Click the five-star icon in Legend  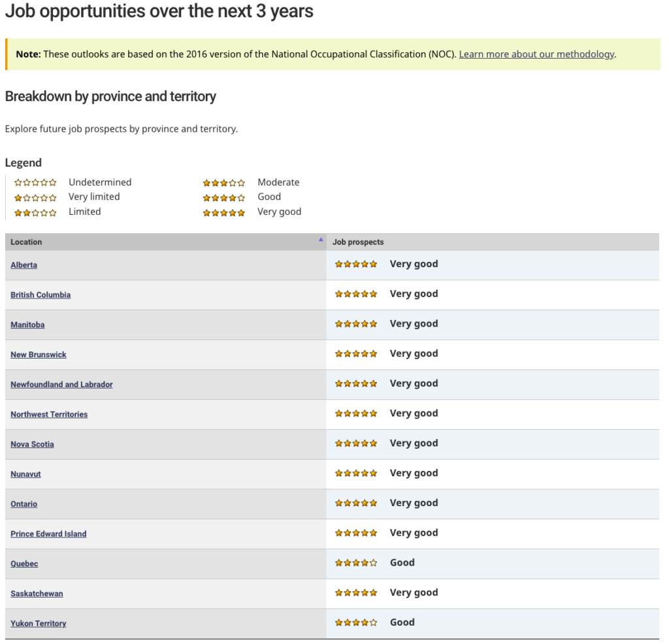pos(224,213)
